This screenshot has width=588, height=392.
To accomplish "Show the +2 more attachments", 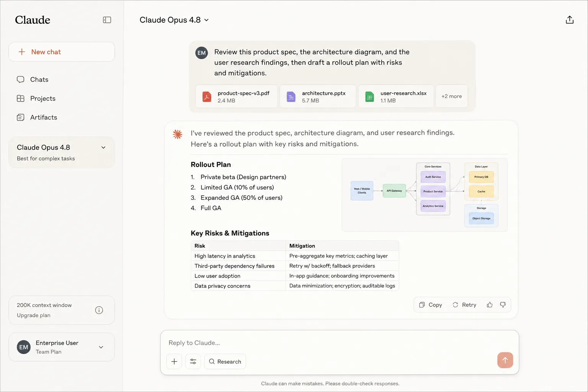I will (452, 96).
